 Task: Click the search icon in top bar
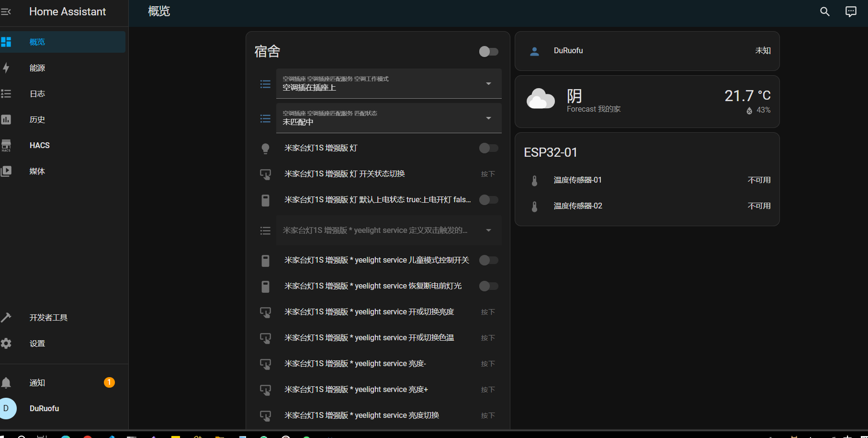[x=824, y=12]
